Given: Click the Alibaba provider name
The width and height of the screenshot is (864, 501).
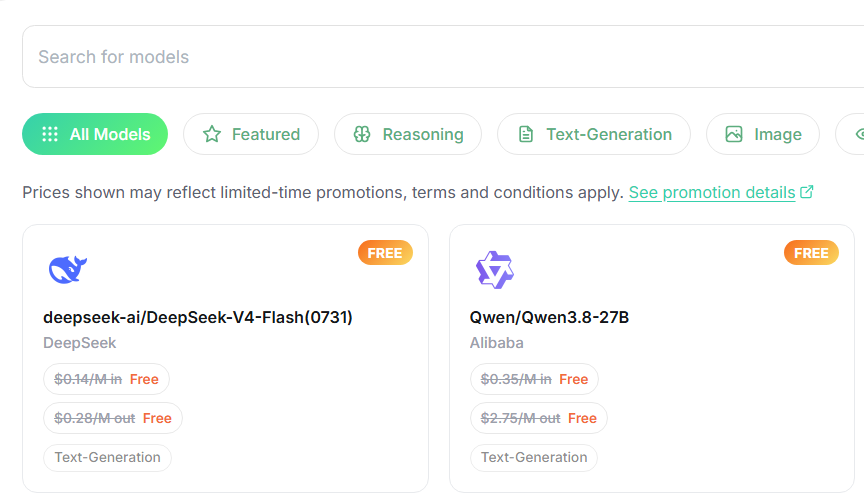Looking at the screenshot, I should point(496,343).
